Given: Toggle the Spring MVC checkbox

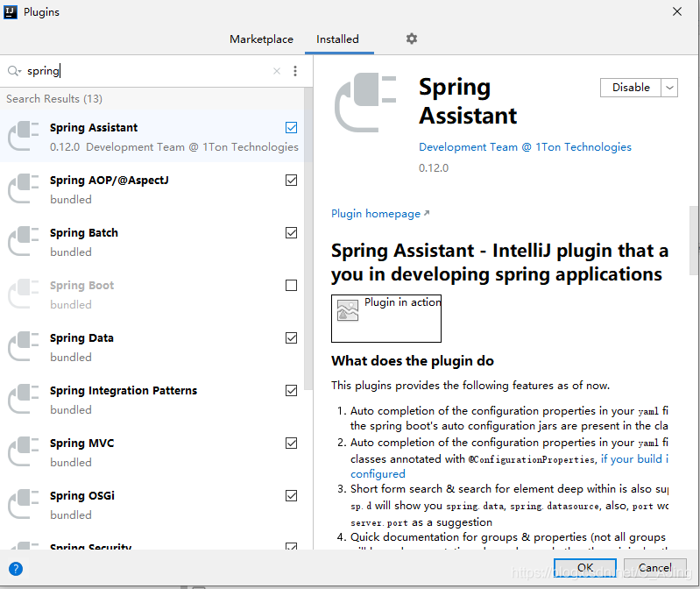Looking at the screenshot, I should [291, 444].
